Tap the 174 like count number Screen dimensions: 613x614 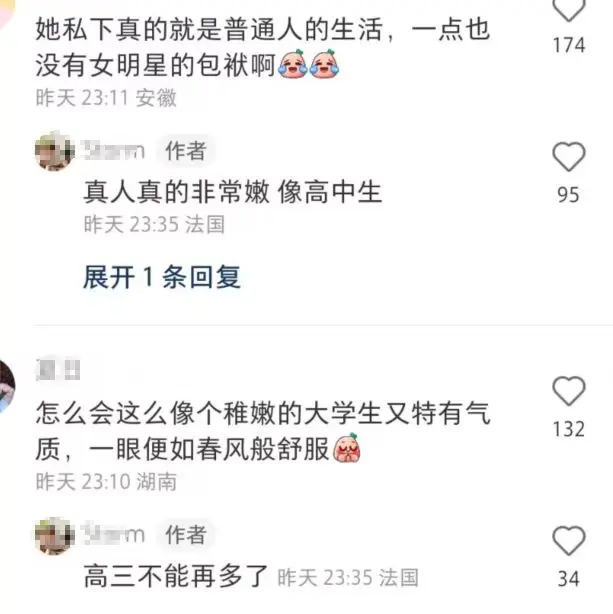point(569,45)
